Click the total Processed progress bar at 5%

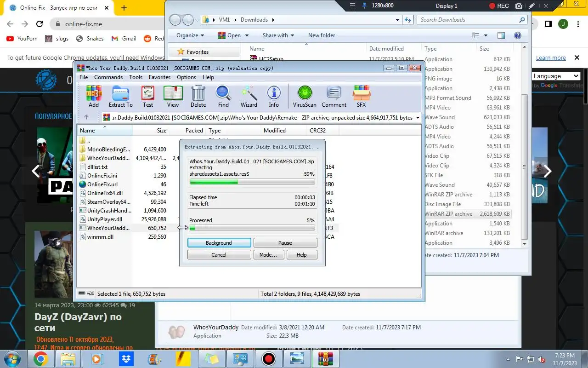pos(252,228)
